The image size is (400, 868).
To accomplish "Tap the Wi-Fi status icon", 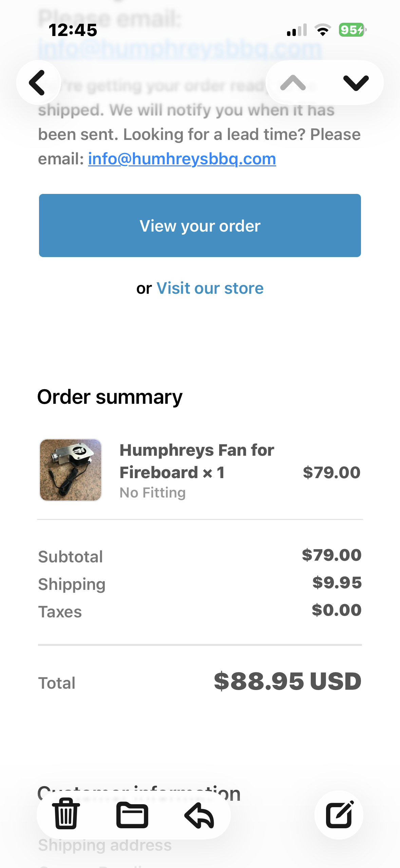I will pyautogui.click(x=323, y=30).
